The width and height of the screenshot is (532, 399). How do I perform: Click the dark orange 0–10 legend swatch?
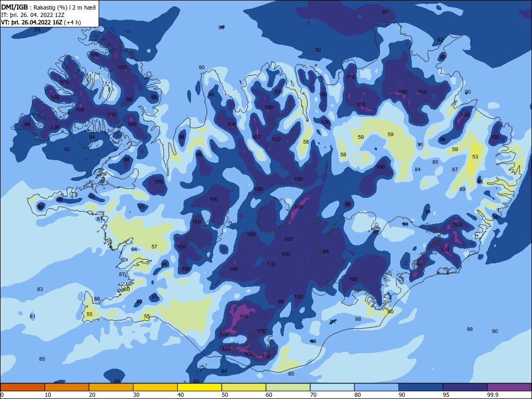(22, 387)
